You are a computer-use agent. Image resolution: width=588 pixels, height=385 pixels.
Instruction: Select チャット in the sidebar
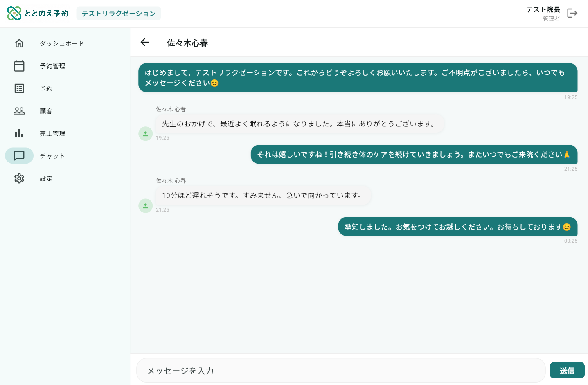coord(52,156)
